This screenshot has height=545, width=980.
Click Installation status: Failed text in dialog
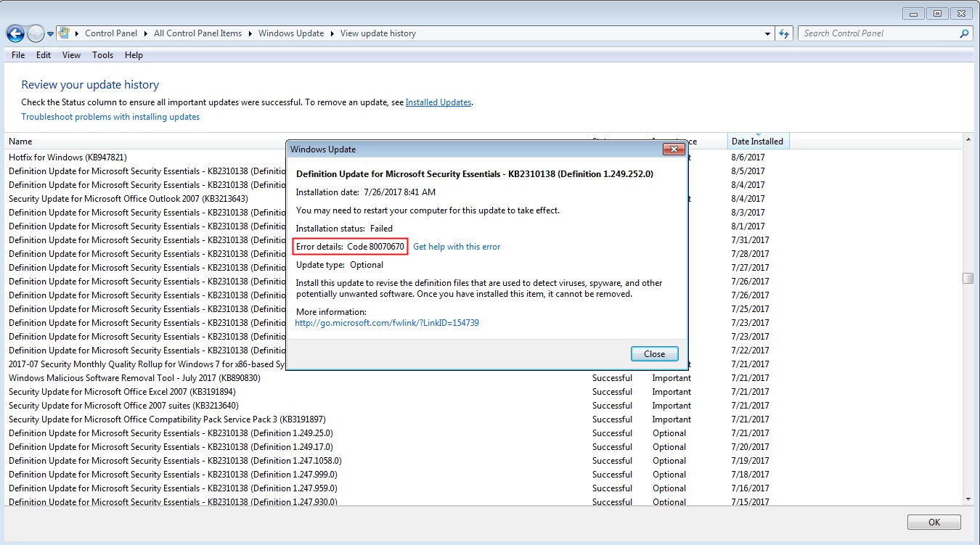(x=344, y=229)
